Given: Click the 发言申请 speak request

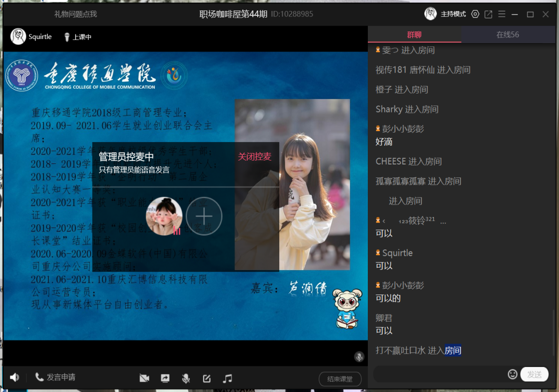Looking at the screenshot, I should pyautogui.click(x=56, y=377).
